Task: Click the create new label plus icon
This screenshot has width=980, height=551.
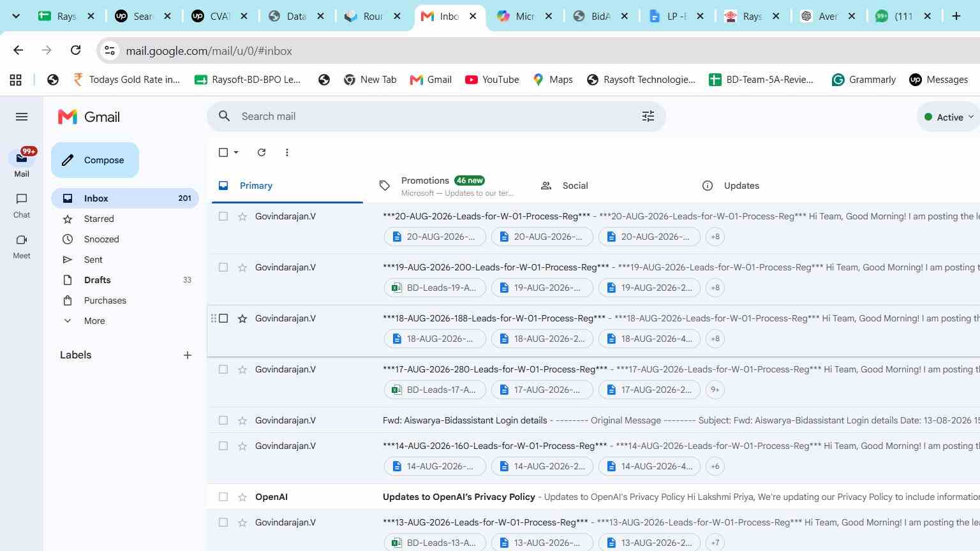Action: pyautogui.click(x=188, y=355)
